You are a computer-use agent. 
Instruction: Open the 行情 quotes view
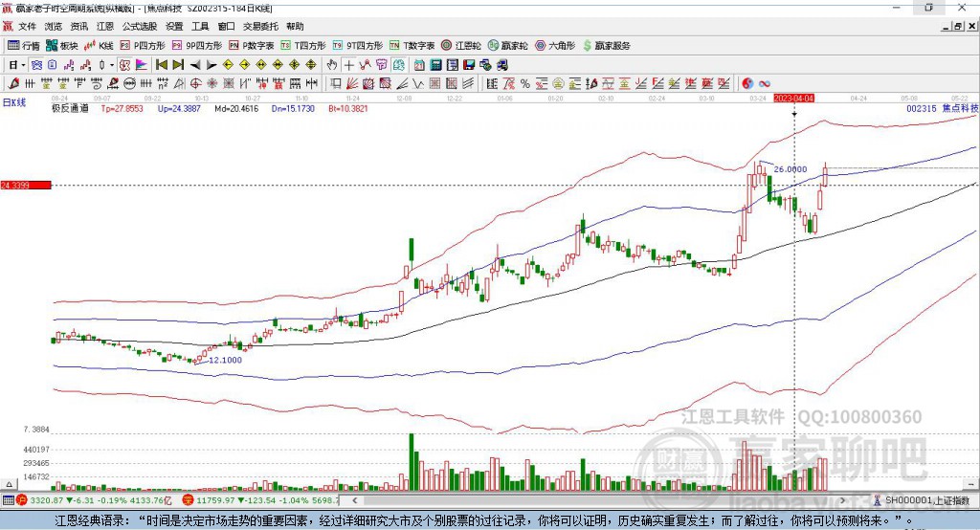(x=24, y=46)
